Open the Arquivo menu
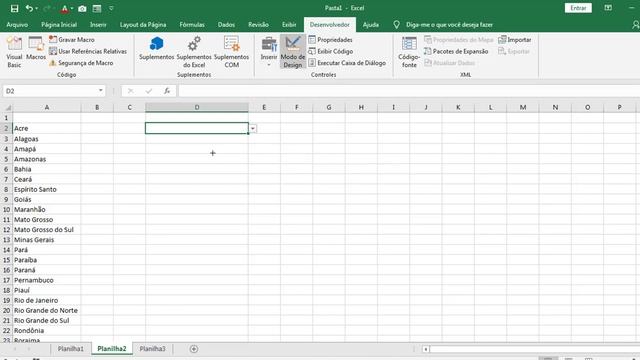The width and height of the screenshot is (640, 360). 17,24
